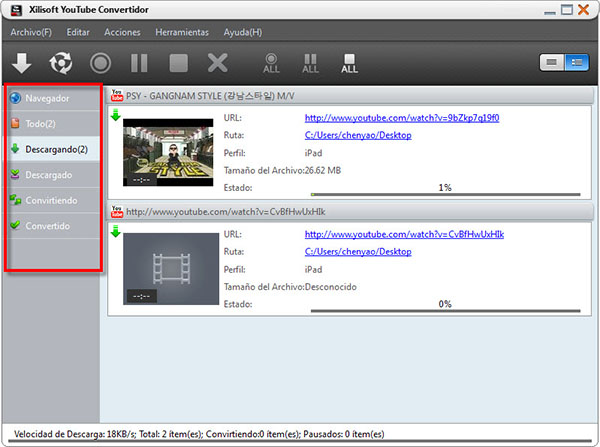Click the Xilisoft app icon in title bar

click(16, 10)
